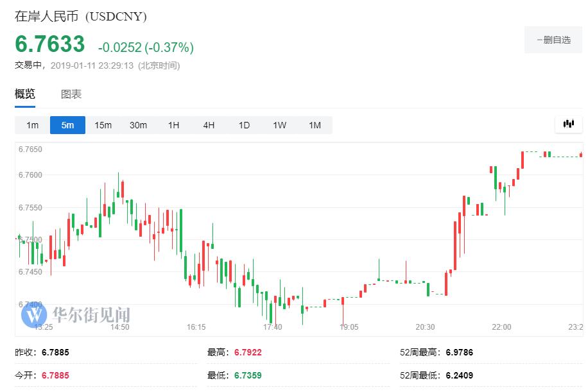Viewport: 588px width, 392px height.
Task: Open the candlestick chart type icon
Action: tap(569, 124)
